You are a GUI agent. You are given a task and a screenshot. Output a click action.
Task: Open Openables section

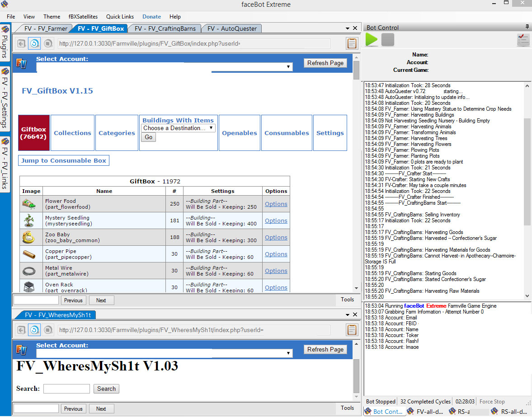[x=240, y=133]
